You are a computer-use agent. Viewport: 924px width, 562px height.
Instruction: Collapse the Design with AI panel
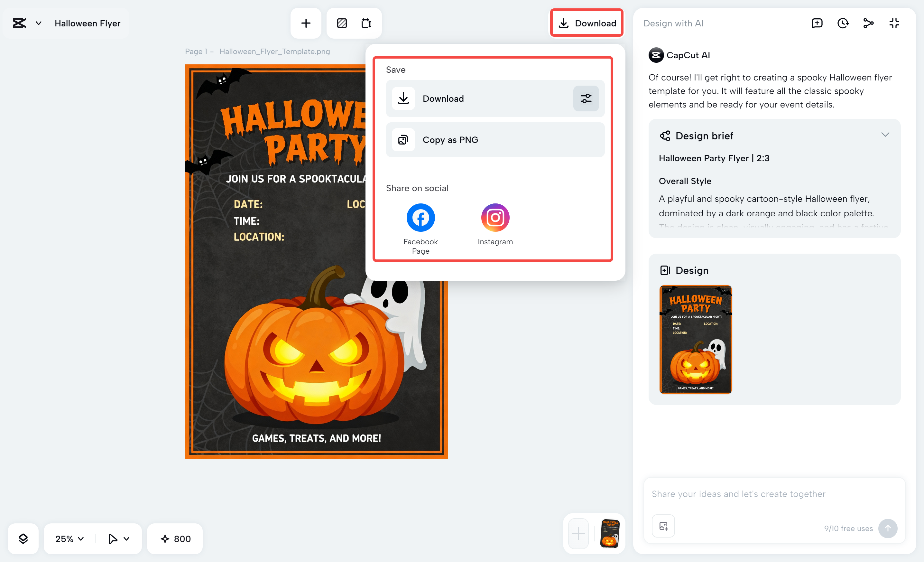894,23
